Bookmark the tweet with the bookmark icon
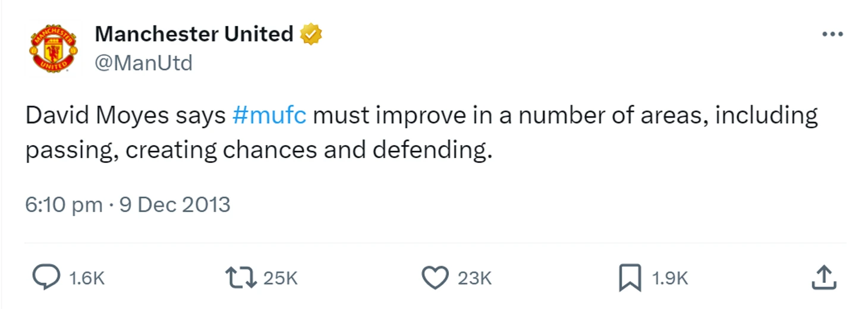The image size is (868, 309). click(630, 278)
